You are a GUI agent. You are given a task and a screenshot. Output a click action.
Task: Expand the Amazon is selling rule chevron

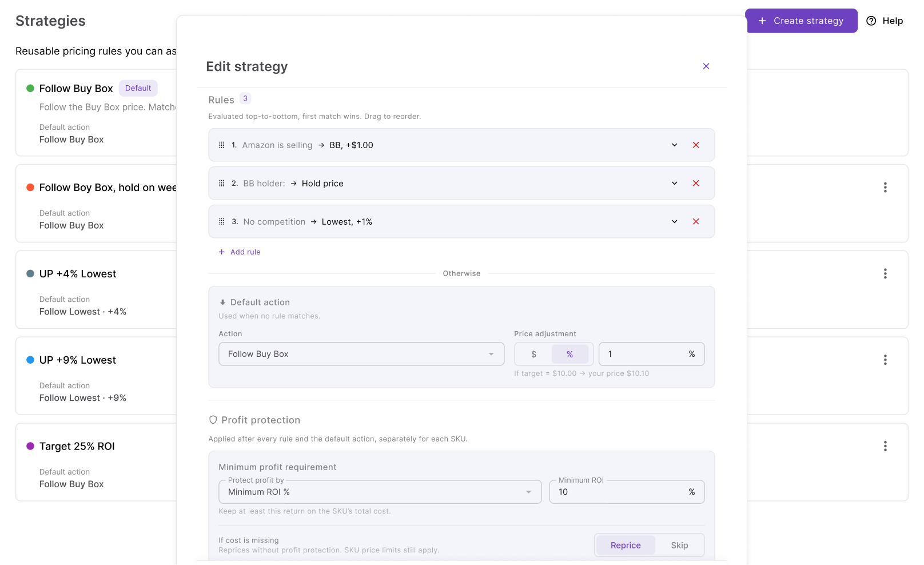[675, 145]
